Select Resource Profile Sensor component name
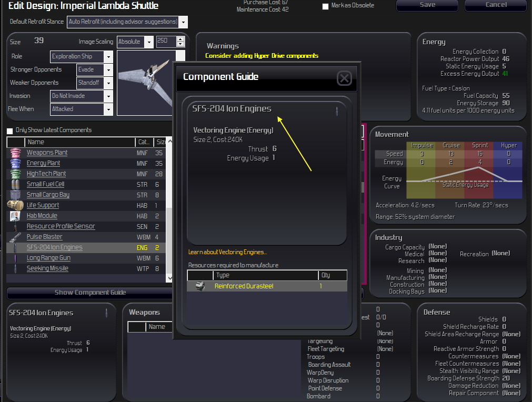This screenshot has width=532, height=402. coord(61,226)
